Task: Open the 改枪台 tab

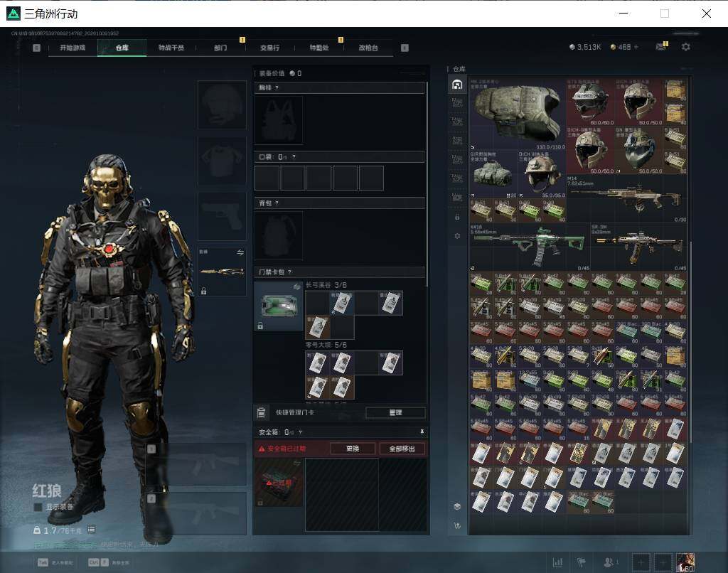Action: point(368,48)
